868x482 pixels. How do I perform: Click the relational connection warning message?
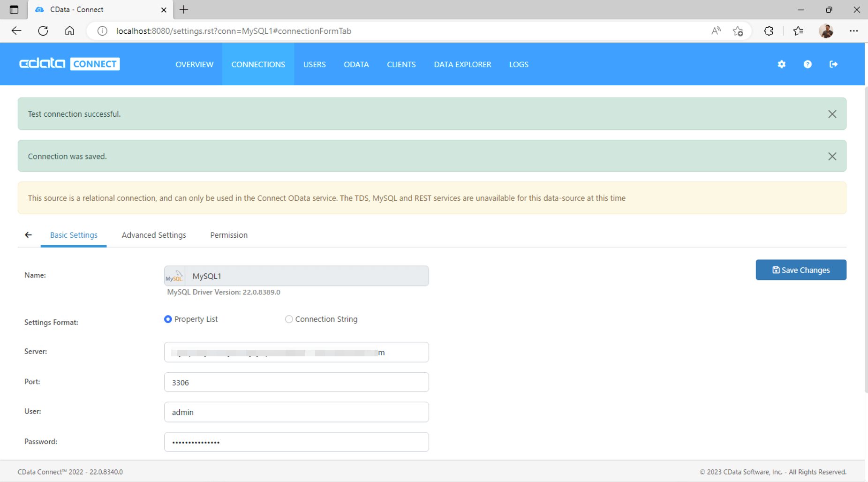(432, 198)
